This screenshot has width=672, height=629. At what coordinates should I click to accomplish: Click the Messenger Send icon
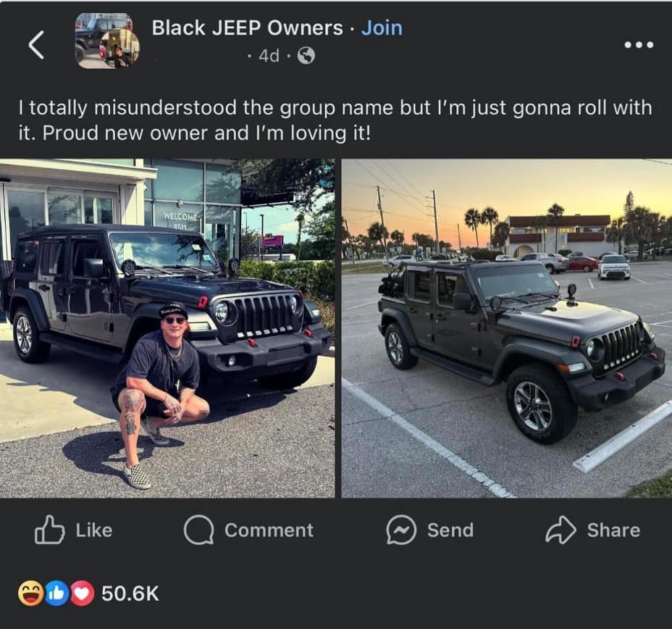click(401, 530)
